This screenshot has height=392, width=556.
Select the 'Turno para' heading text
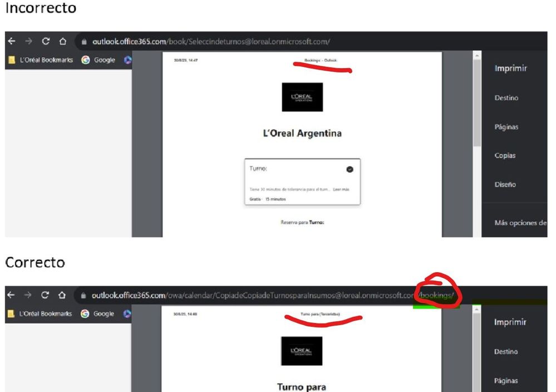coord(302,387)
